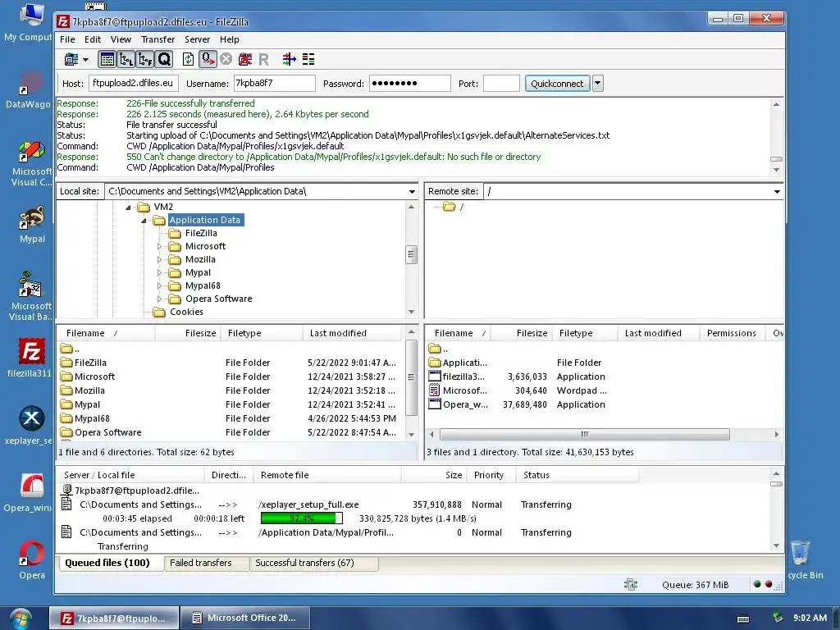
Task: Open the Windows Start button
Action: (x=21, y=619)
